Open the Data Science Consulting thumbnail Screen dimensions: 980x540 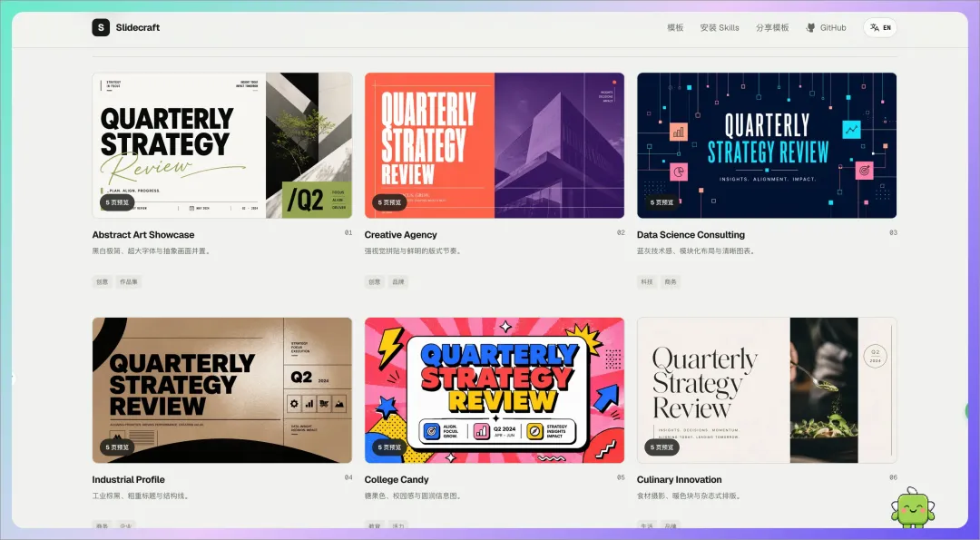point(767,145)
